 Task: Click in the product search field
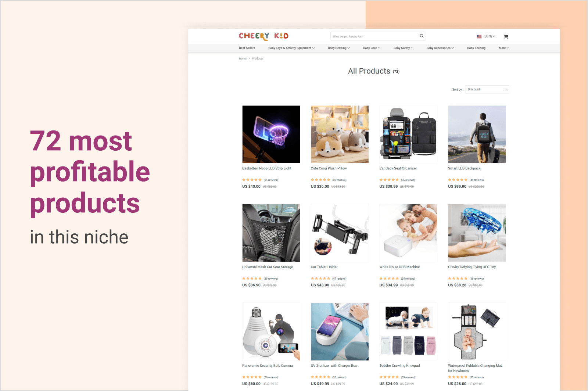[x=375, y=36]
